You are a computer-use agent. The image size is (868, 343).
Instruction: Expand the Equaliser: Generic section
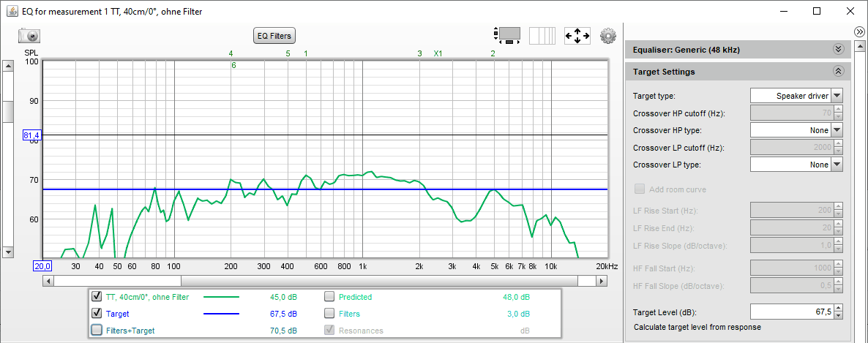pos(838,49)
